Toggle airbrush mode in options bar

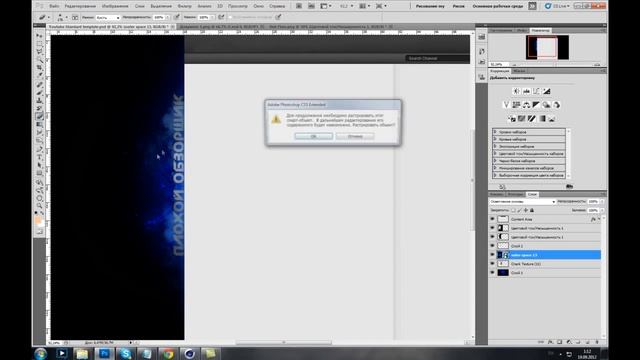pos(221,17)
